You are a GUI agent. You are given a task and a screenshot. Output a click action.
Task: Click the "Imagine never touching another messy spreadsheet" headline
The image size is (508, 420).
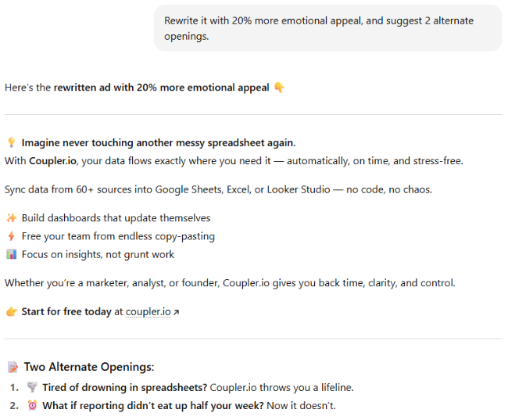click(159, 142)
